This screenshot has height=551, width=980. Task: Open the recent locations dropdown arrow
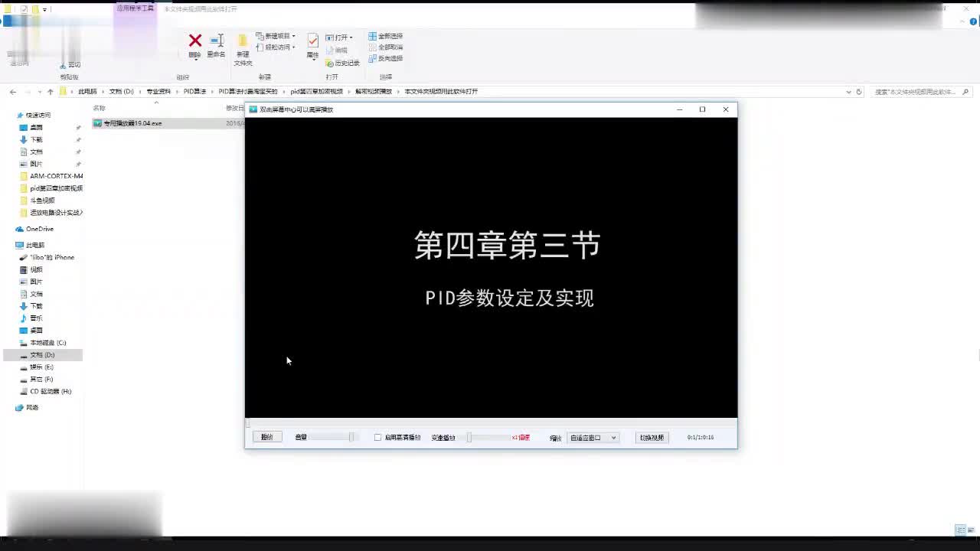41,92
